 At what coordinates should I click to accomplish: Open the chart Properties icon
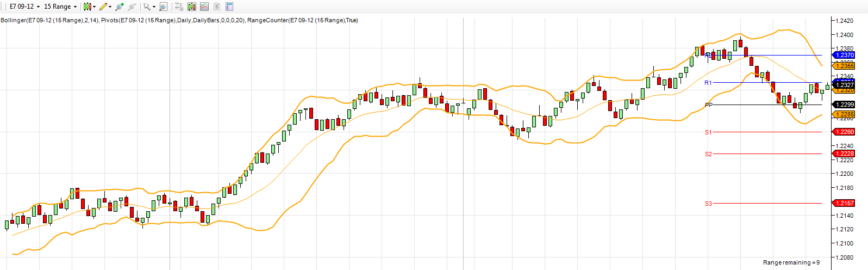[229, 7]
